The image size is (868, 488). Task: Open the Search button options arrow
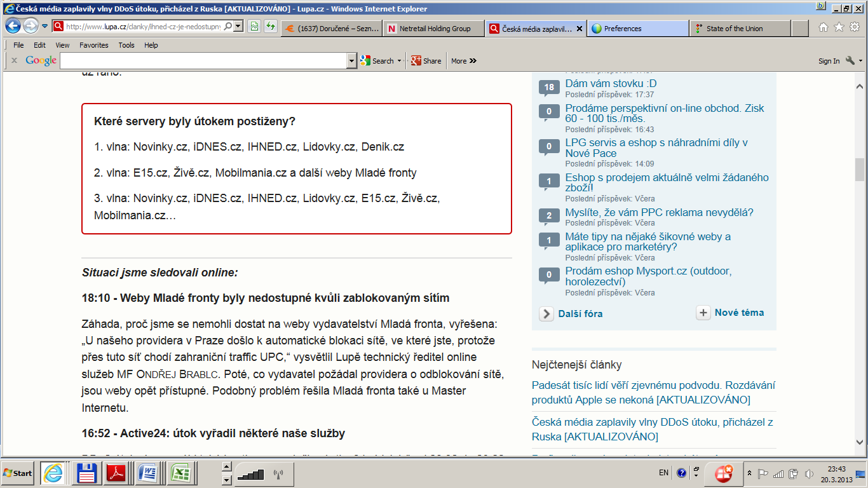point(400,61)
